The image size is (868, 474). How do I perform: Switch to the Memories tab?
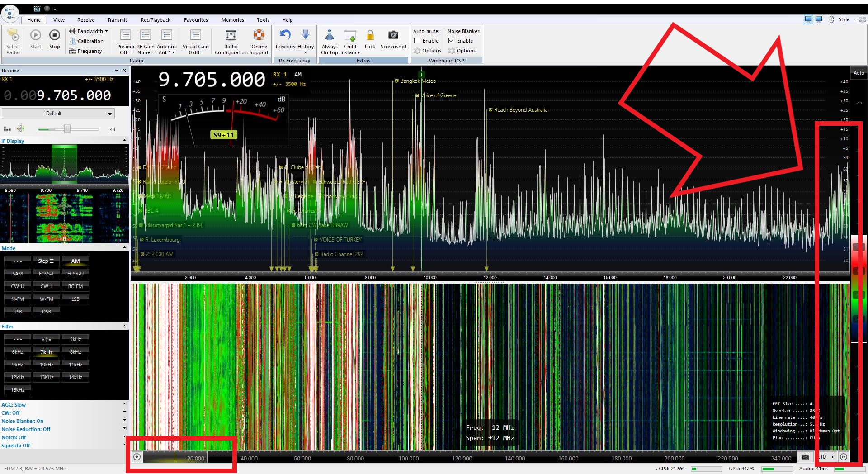coord(232,20)
